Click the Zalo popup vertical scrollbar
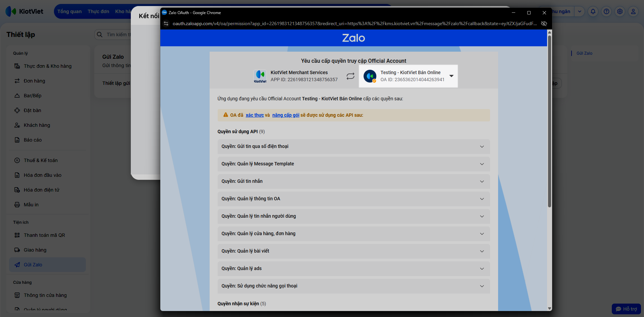644x317 pixels. (x=549, y=121)
